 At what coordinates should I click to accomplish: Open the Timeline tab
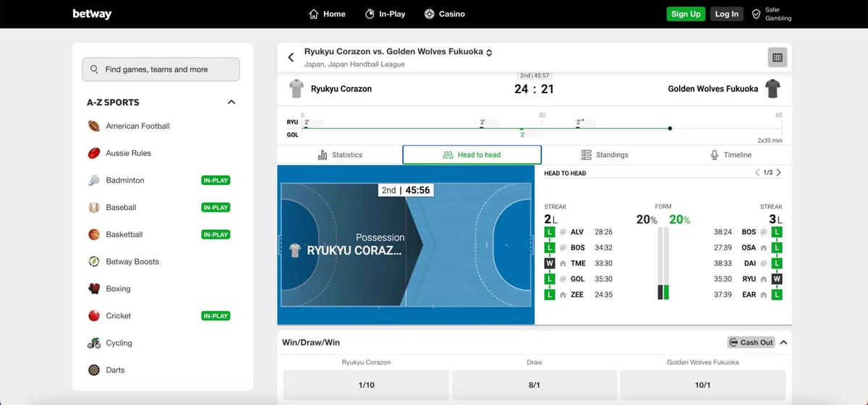(731, 155)
